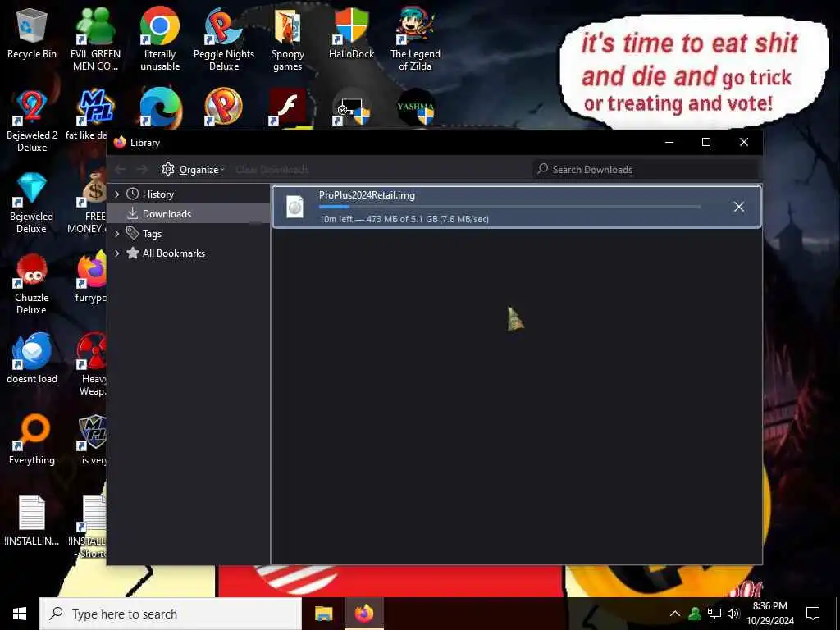Open network status tray icon

point(714,614)
